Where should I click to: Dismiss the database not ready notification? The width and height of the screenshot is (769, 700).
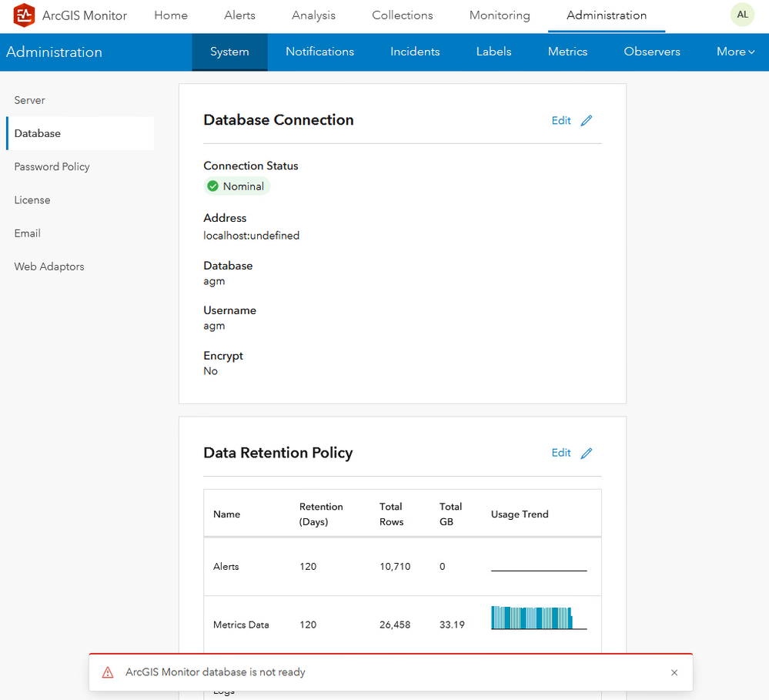[674, 672]
